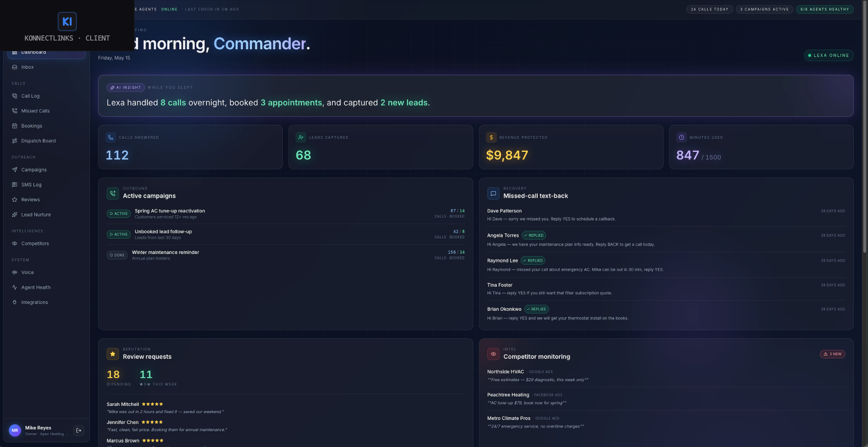Open Dave Patterson's text-back message
This screenshot has height=447, width=868.
point(666,215)
